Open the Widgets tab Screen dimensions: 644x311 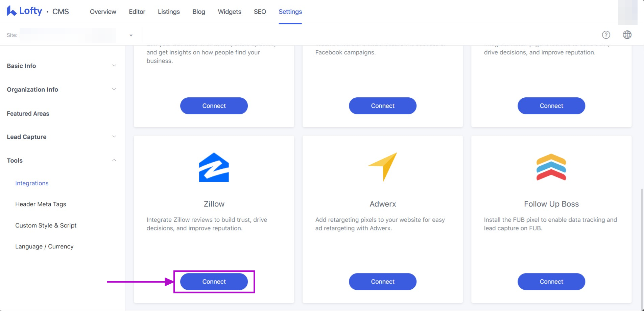click(229, 12)
